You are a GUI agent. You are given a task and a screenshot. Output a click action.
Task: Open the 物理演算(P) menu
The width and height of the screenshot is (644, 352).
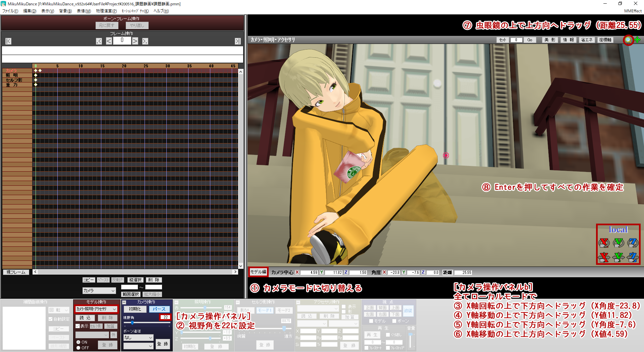pos(106,11)
